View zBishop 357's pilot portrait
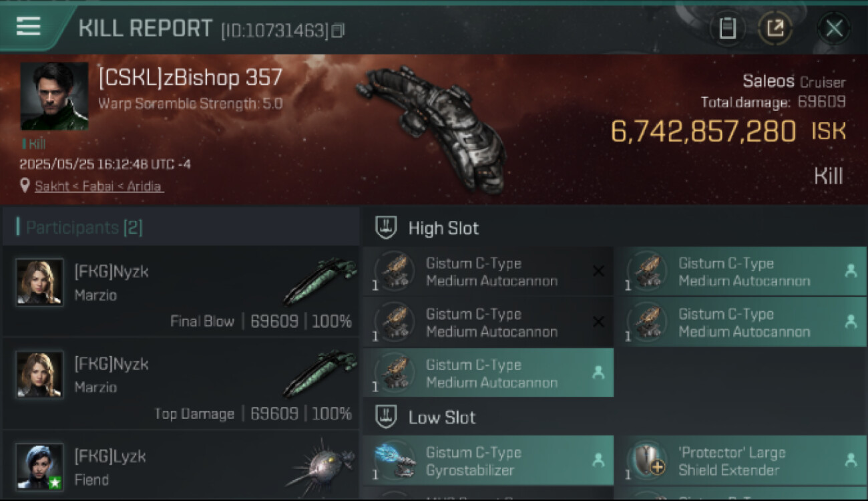This screenshot has width=868, height=501. pos(54,96)
